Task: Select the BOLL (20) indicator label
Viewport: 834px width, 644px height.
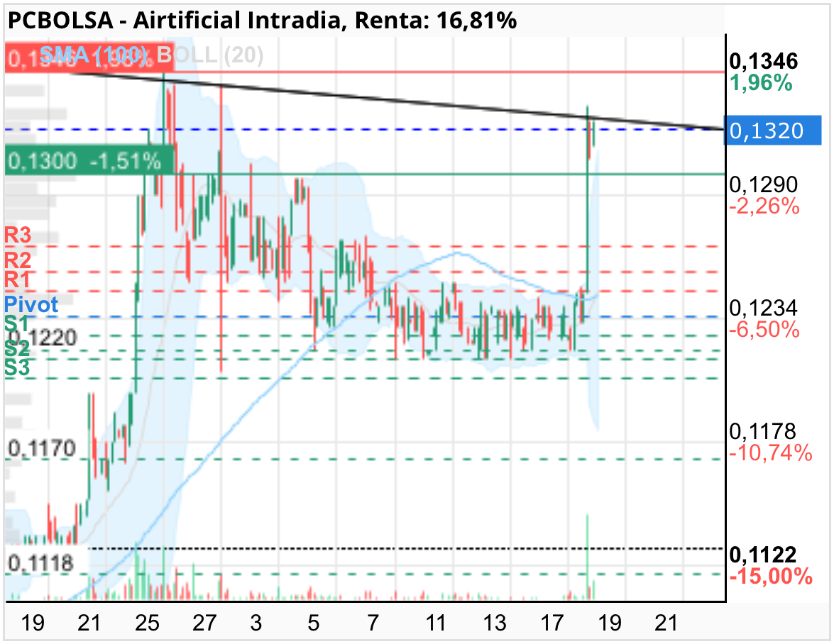Action: [210, 54]
